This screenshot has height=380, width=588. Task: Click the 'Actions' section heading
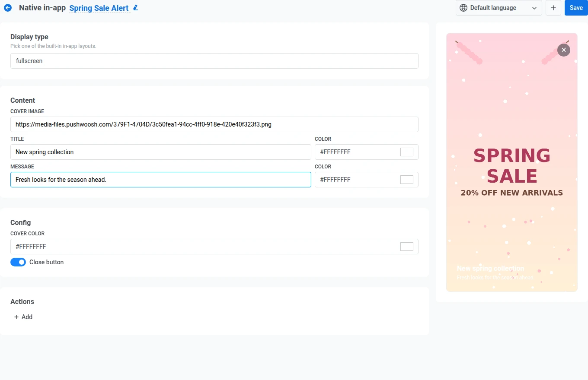[x=22, y=302]
